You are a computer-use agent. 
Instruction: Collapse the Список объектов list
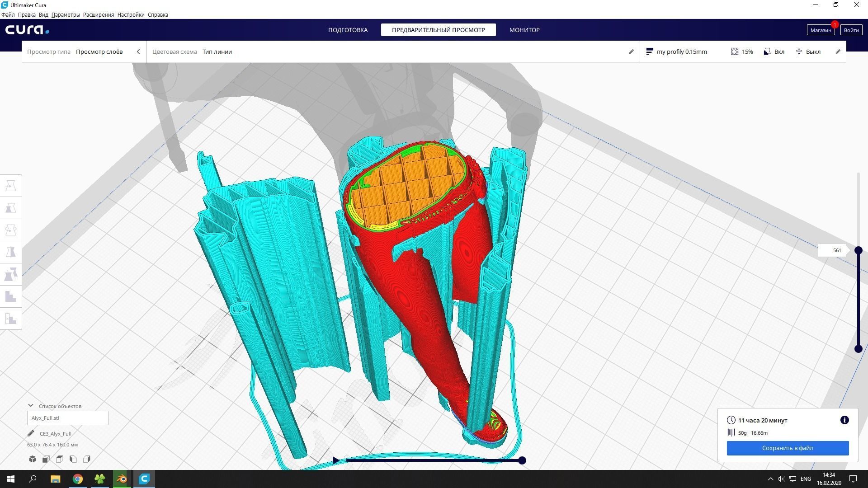(x=31, y=406)
